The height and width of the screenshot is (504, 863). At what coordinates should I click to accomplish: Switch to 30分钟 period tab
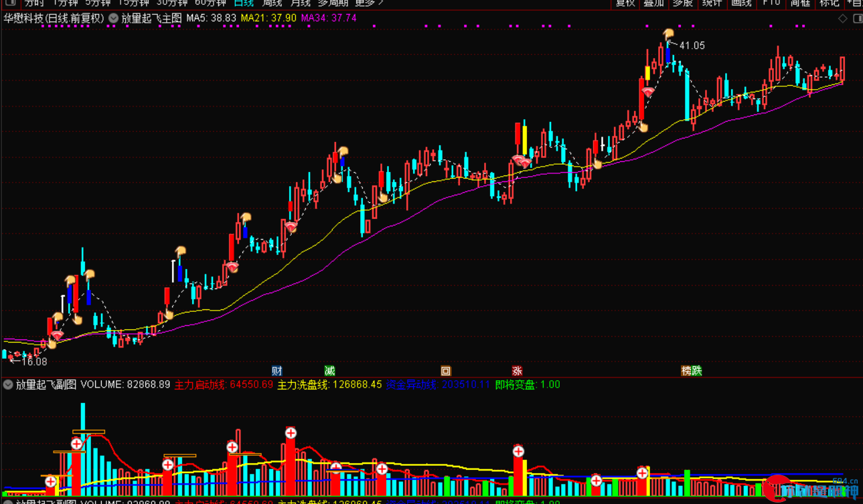pyautogui.click(x=172, y=3)
